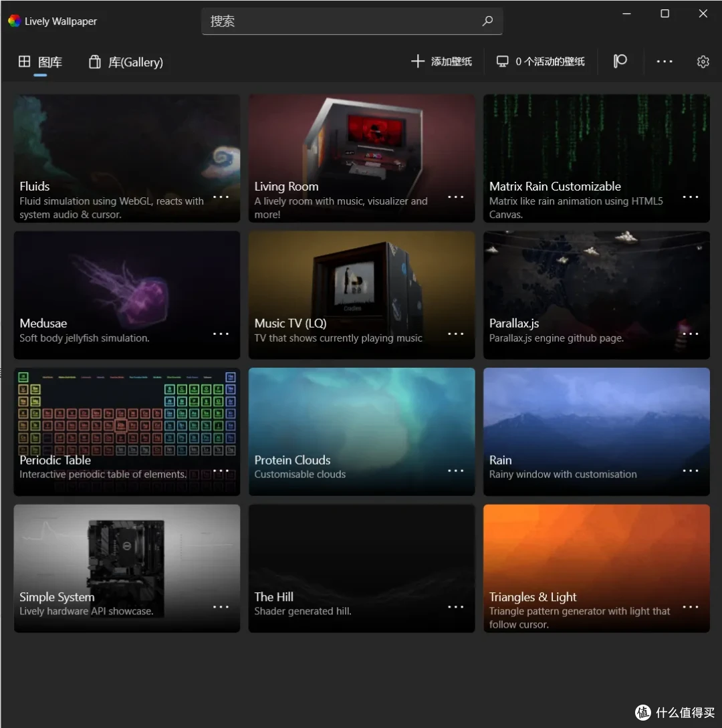This screenshot has width=722, height=728.
Task: Click the plus icon for 添加壁纸
Action: click(417, 62)
